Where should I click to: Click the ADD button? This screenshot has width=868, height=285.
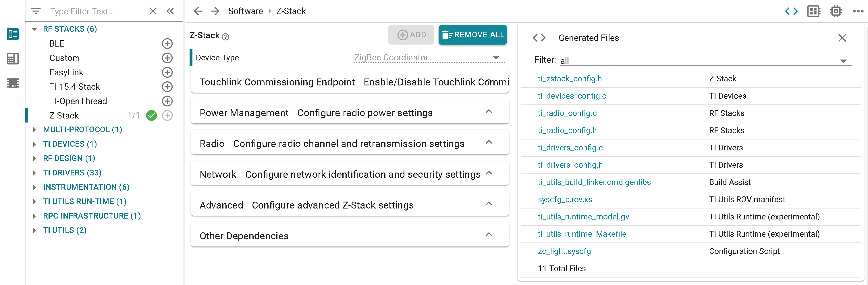(x=411, y=35)
